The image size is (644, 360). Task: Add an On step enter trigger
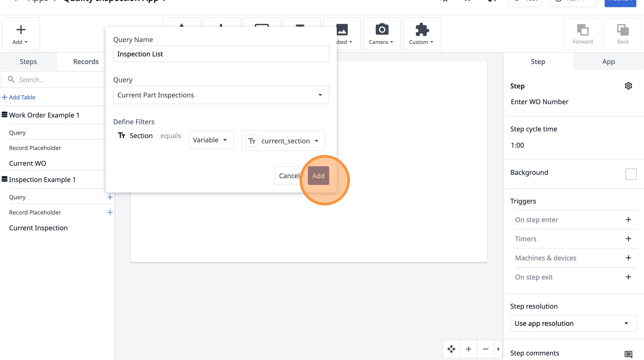click(x=628, y=220)
